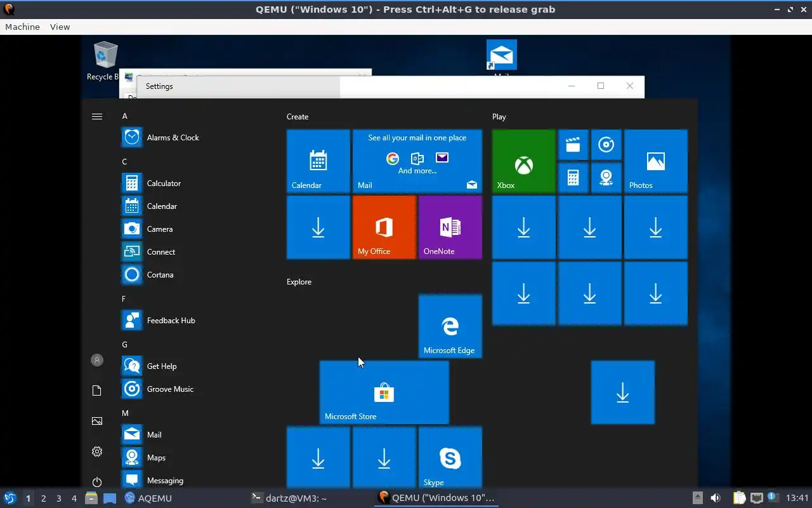Open the QEMU View menu
Screen dimensions: 812x508
click(x=60, y=27)
